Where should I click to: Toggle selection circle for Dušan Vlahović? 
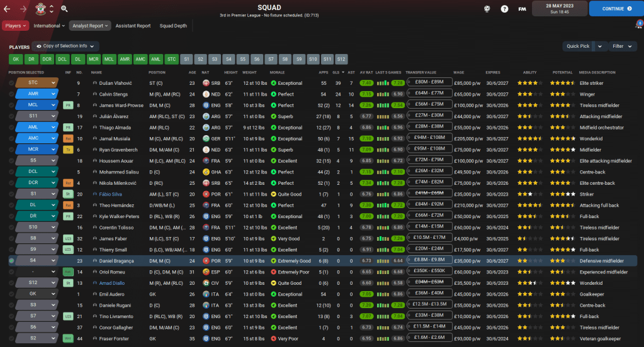click(x=11, y=83)
